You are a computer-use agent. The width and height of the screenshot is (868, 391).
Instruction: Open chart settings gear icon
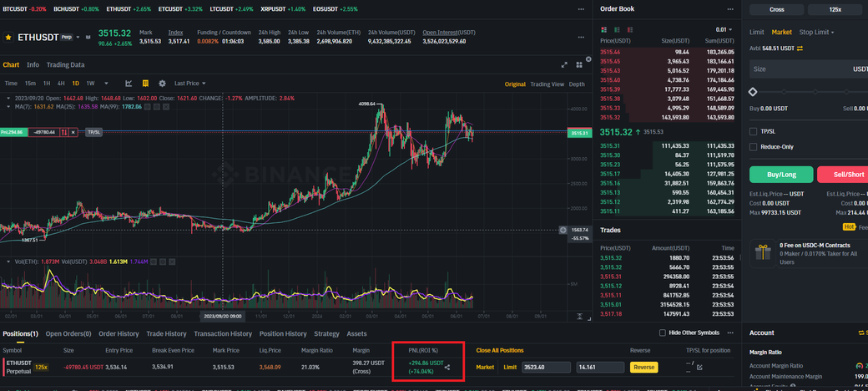pos(160,84)
